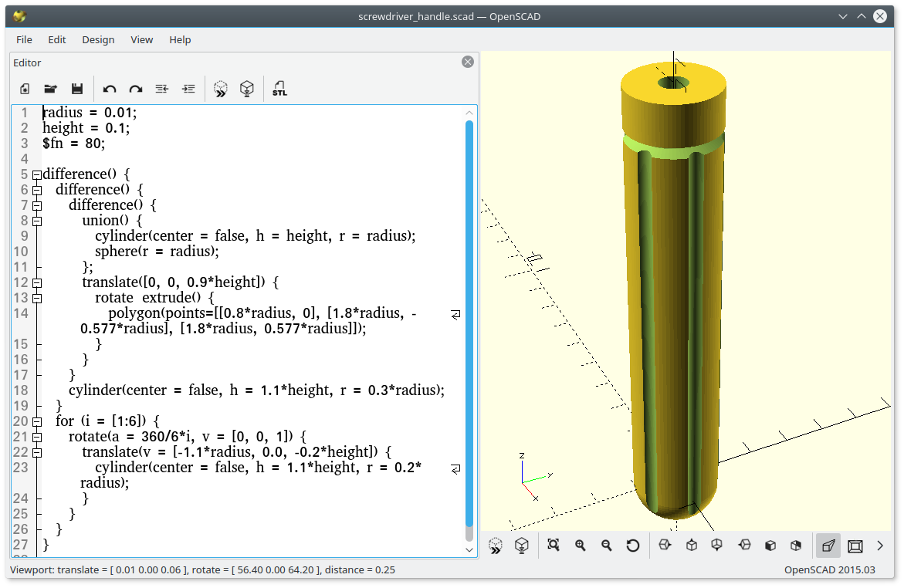Place cursor on 'radius = 0.01;' line

pyautogui.click(x=90, y=113)
